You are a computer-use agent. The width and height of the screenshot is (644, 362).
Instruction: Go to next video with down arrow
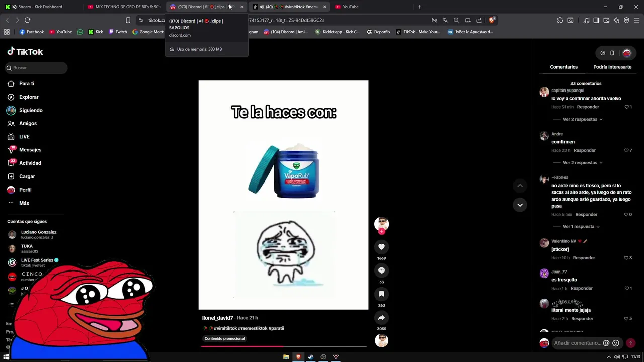point(520,205)
